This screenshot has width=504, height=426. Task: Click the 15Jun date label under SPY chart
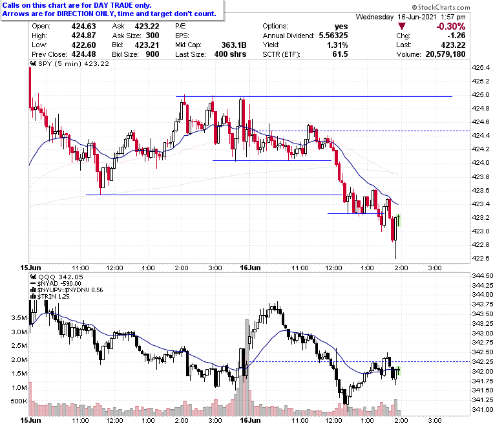(30, 268)
